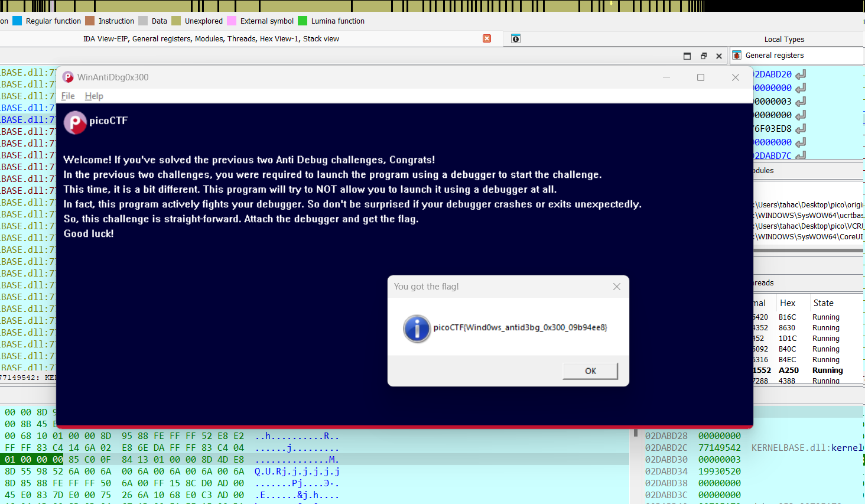This screenshot has width=865, height=504.
Task: Click the Local Types tab icon
Action: 516,39
